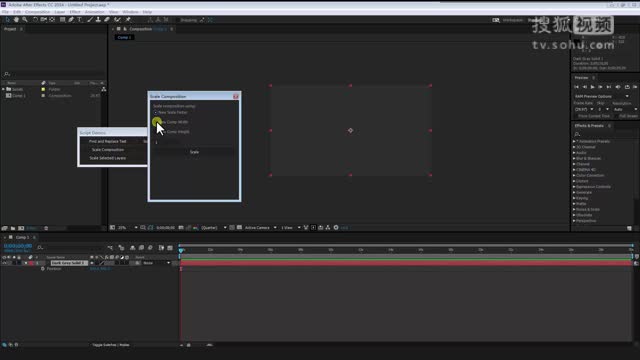Select the Roto Brush tool

coord(118,20)
